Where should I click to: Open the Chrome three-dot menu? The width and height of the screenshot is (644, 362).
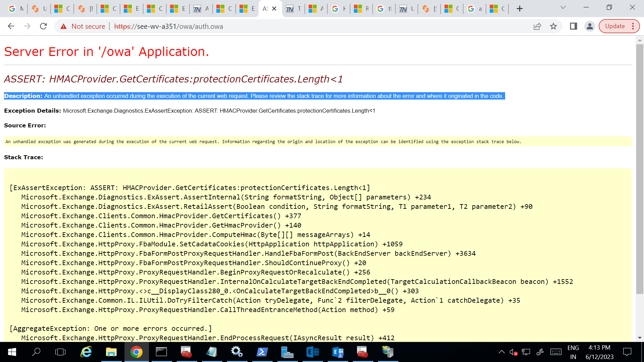633,26
